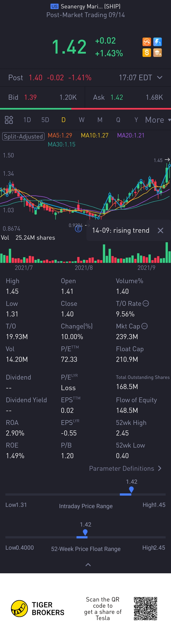Select the W weekly chart tab
171x644 pixels.
(x=82, y=120)
